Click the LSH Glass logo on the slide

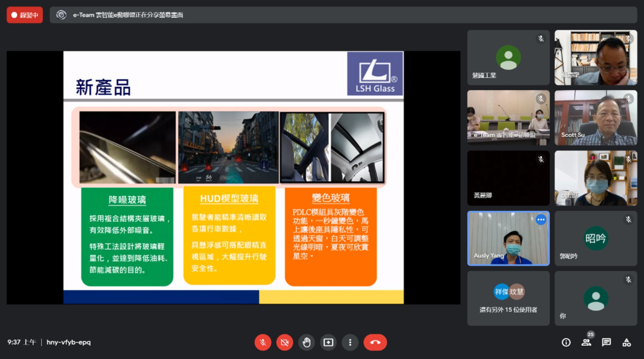375,74
